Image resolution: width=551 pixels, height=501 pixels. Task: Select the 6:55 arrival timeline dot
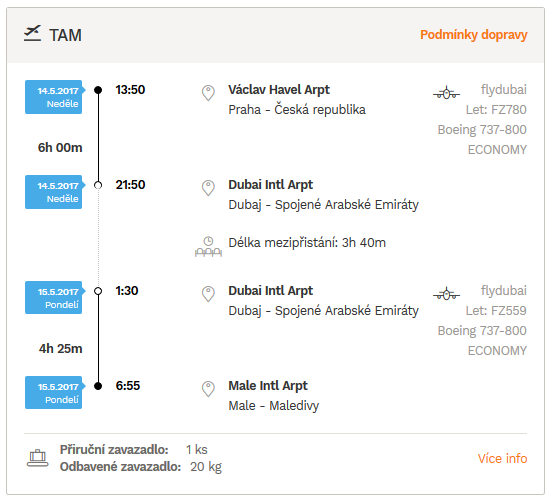[98, 386]
